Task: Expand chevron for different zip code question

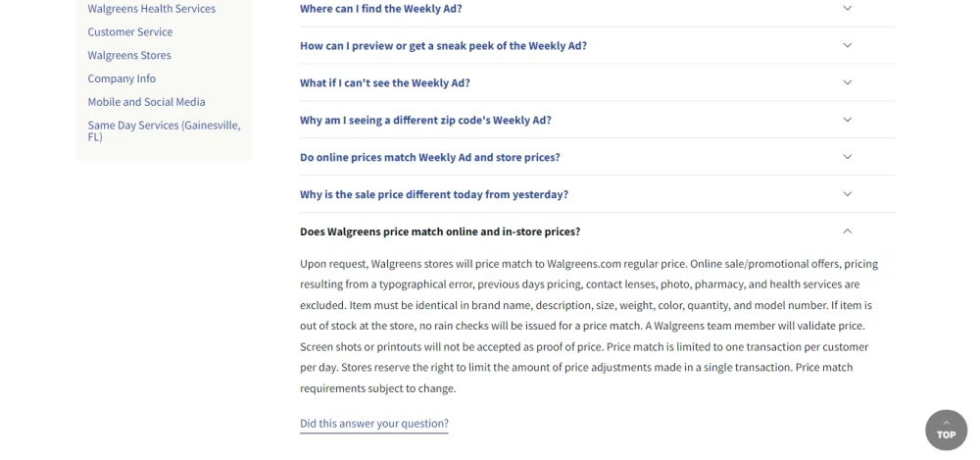Action: point(848,120)
